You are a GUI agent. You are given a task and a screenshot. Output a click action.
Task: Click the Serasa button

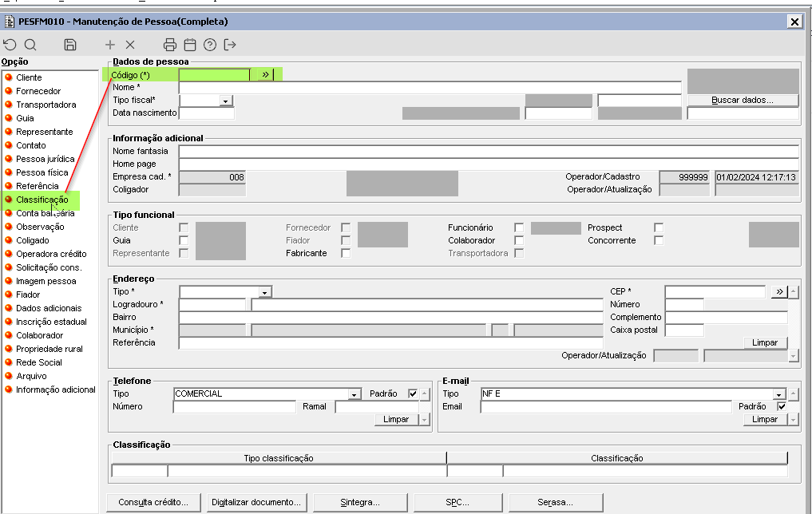click(556, 502)
